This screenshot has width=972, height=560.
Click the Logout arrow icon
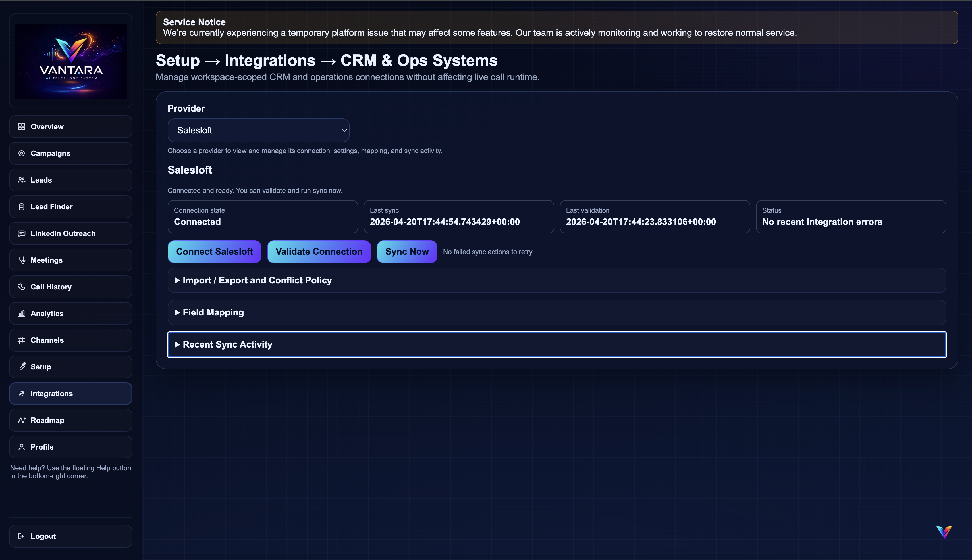[22, 536]
